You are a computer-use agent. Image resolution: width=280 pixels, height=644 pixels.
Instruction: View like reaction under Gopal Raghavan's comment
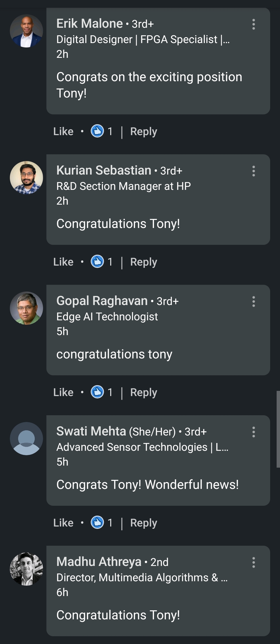pos(97,392)
